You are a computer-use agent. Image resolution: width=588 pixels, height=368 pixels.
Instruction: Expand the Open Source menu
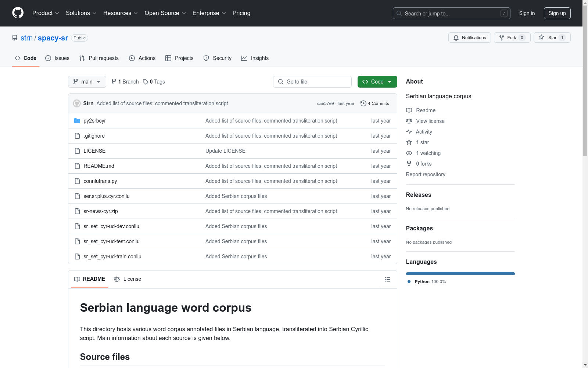tap(165, 13)
